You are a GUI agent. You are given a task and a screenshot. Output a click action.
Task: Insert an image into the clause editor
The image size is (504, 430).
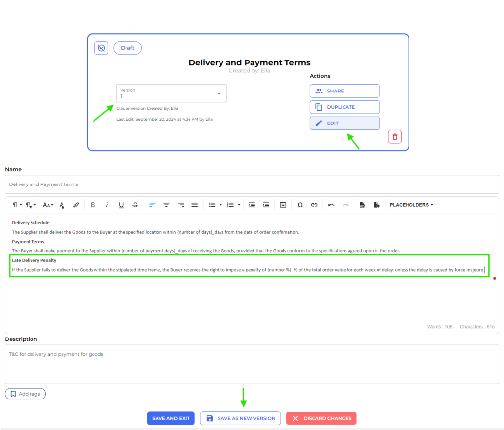[x=283, y=205]
